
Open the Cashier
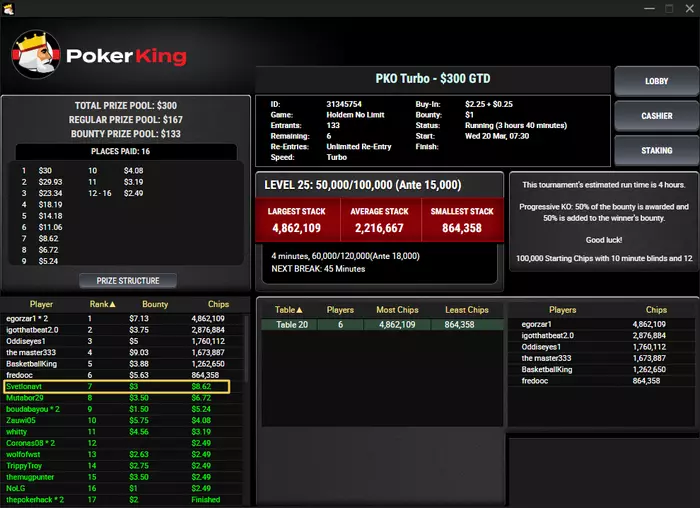click(656, 116)
